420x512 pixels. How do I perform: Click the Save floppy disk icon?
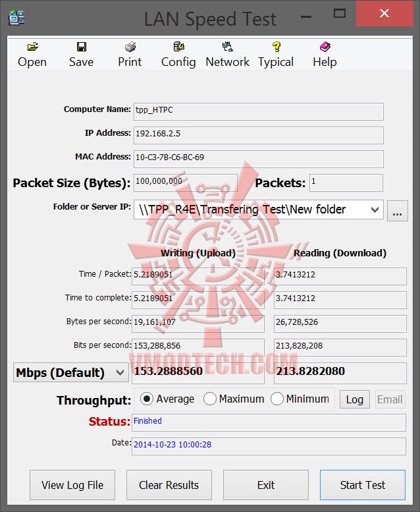(81, 47)
